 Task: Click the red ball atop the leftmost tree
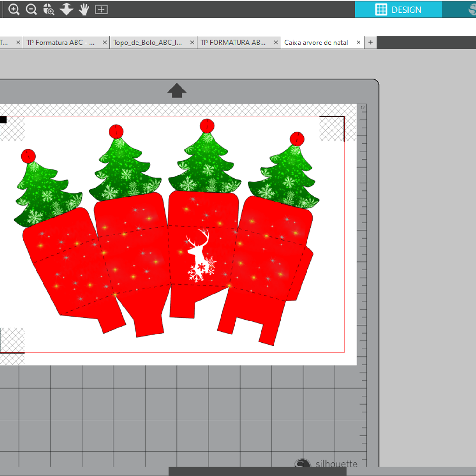coord(28,156)
